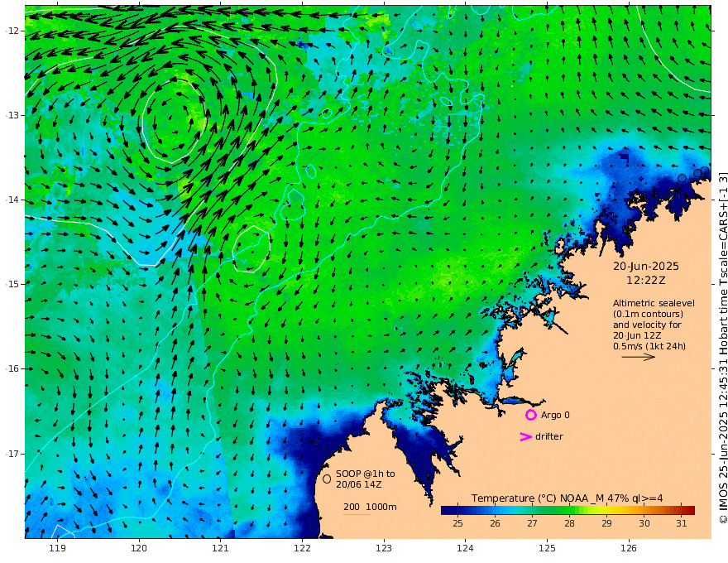Click the longitude label 119

coord(57,549)
